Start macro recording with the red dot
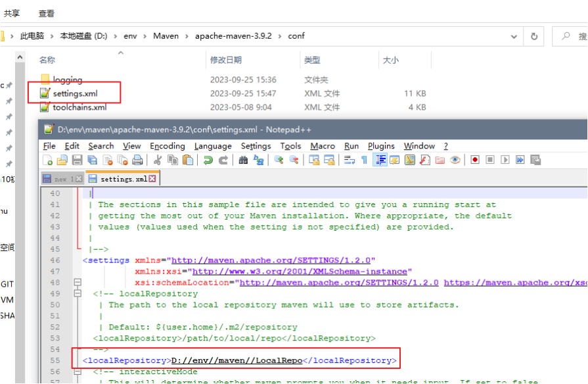 coord(475,160)
